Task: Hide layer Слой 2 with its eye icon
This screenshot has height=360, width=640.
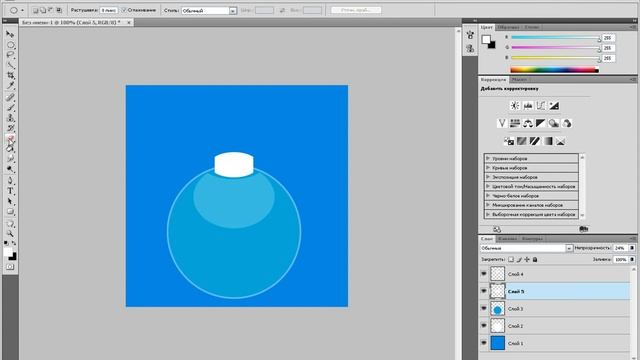Action: coord(484,326)
